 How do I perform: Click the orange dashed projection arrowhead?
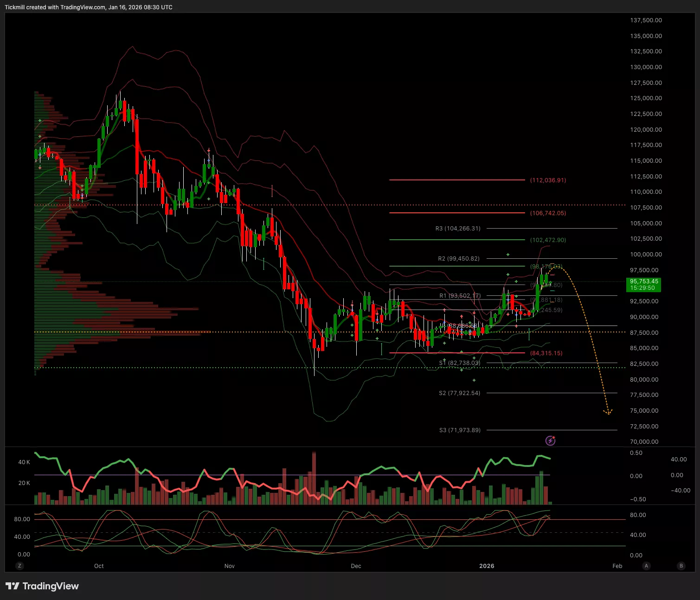click(x=608, y=412)
